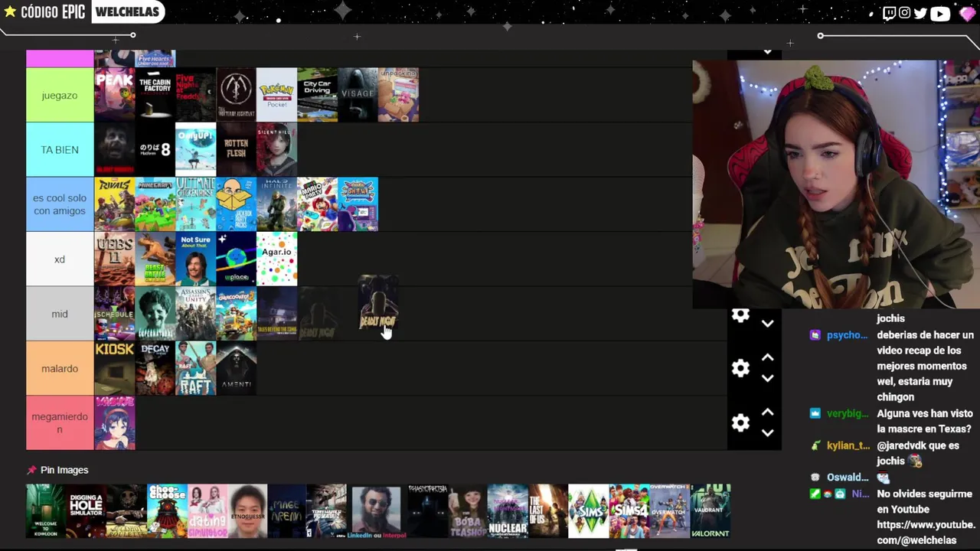Move the megamierdon tier up with its arrow

coord(767,412)
